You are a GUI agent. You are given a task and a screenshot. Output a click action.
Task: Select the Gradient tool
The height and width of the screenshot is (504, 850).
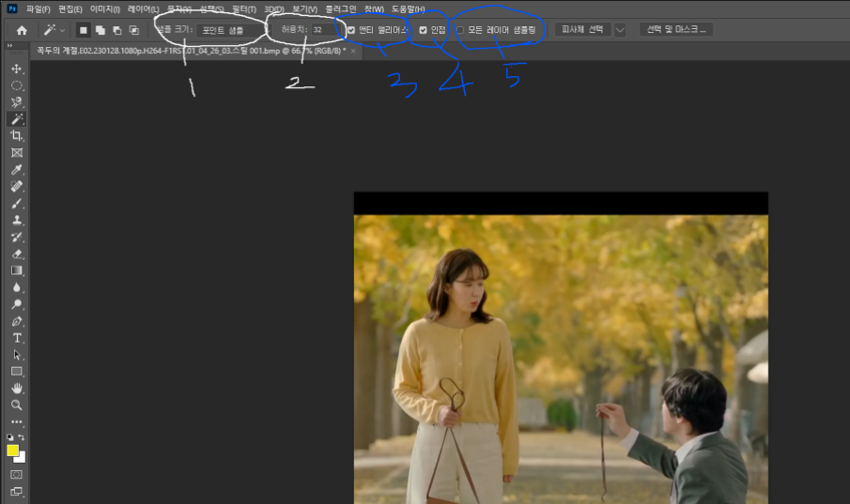click(17, 270)
